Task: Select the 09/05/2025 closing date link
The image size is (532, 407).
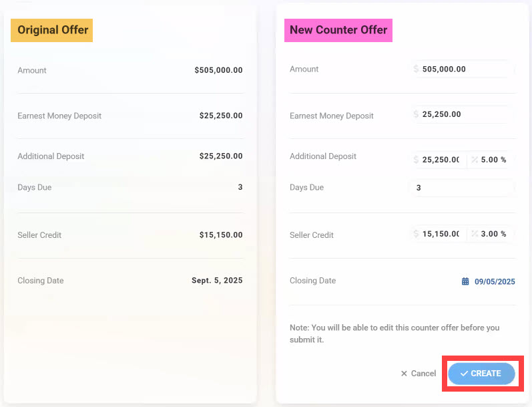Action: pyautogui.click(x=495, y=281)
